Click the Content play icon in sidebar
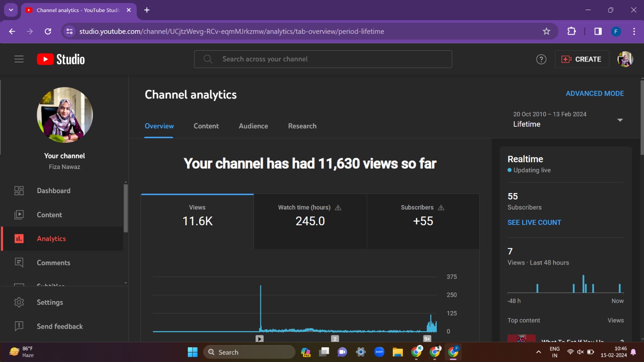Viewport: 644px width, 362px height. pos(19,215)
